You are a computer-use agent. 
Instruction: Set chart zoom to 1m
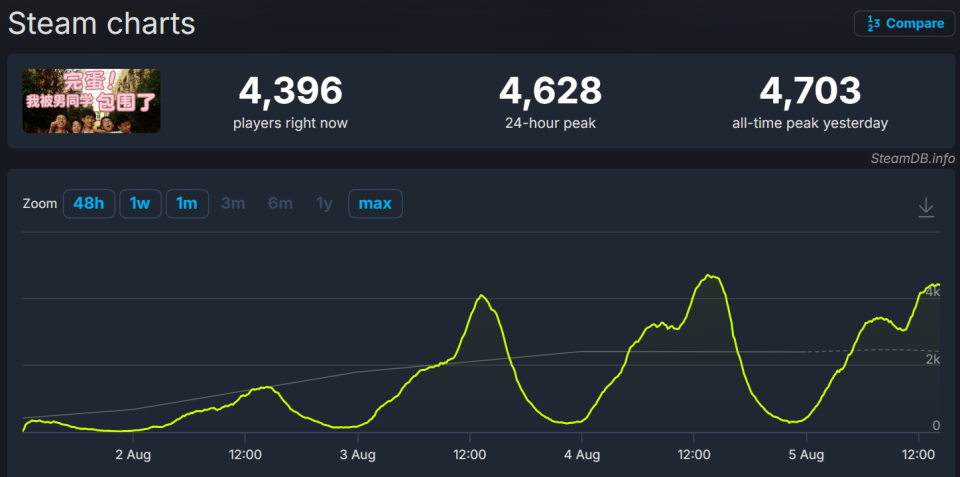tap(187, 203)
